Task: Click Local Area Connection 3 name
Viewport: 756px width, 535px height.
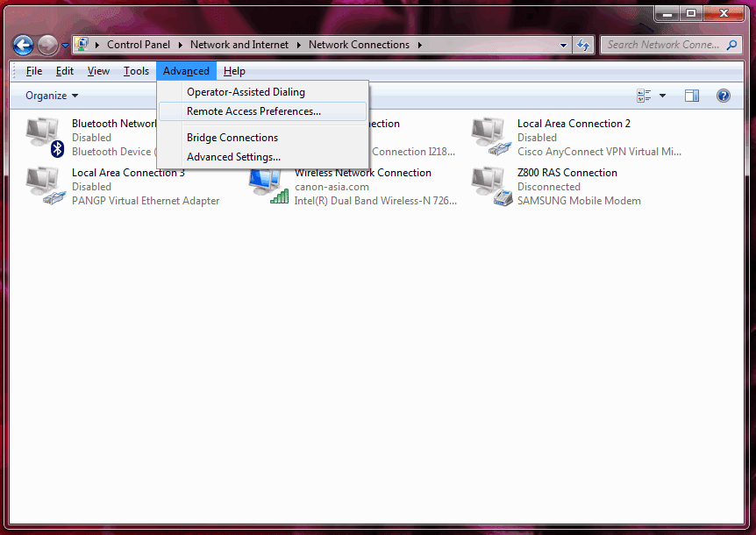Action: click(x=128, y=174)
